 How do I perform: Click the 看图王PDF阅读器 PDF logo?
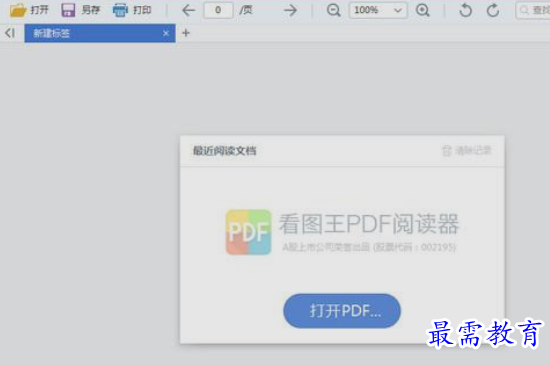pos(249,232)
